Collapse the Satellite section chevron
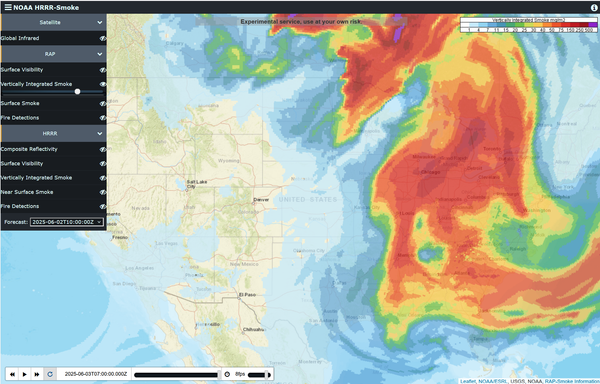 (x=99, y=23)
